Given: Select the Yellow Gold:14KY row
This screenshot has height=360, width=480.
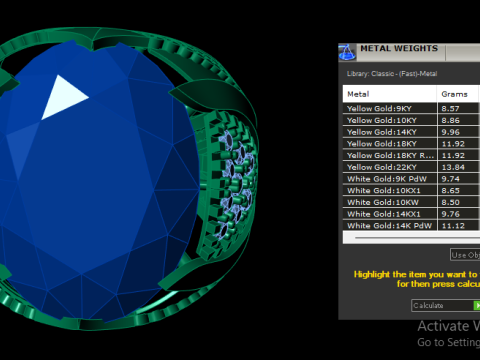Looking at the screenshot, I should [411, 132].
